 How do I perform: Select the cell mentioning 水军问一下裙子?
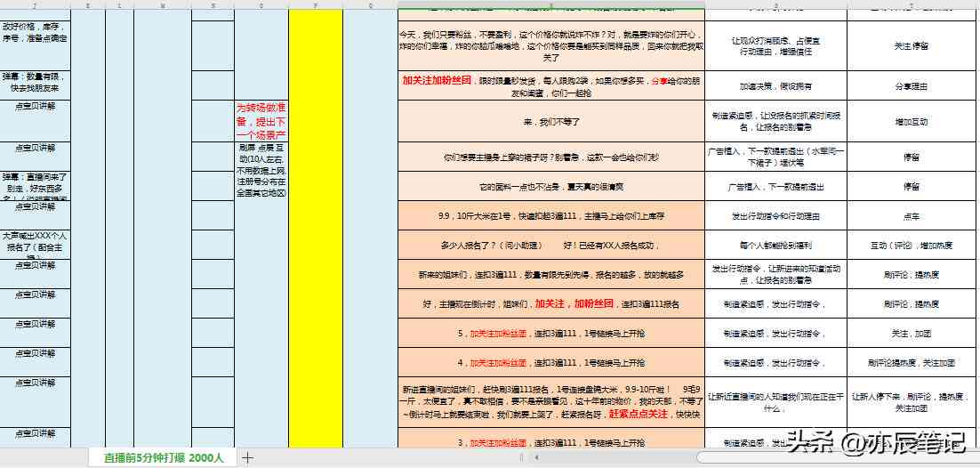[776, 157]
